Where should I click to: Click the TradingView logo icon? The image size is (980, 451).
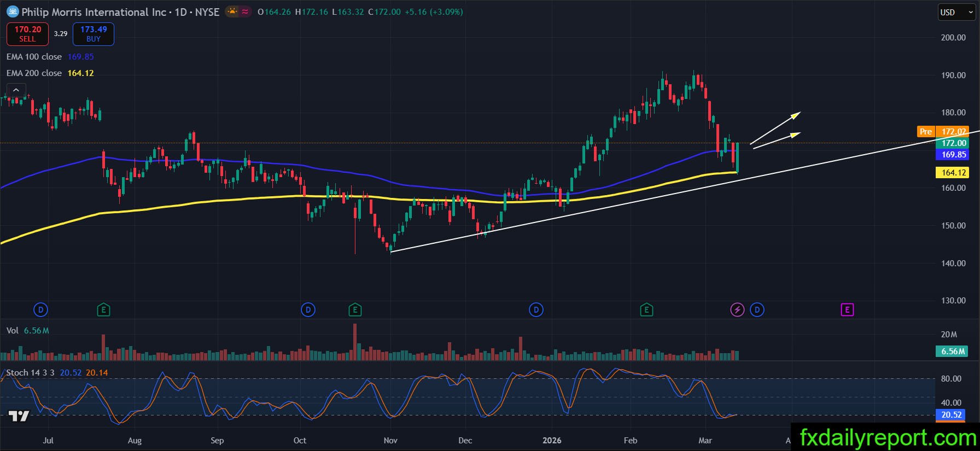tap(19, 416)
